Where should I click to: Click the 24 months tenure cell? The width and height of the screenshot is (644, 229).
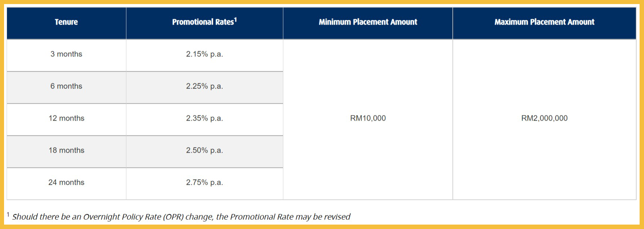pos(66,183)
